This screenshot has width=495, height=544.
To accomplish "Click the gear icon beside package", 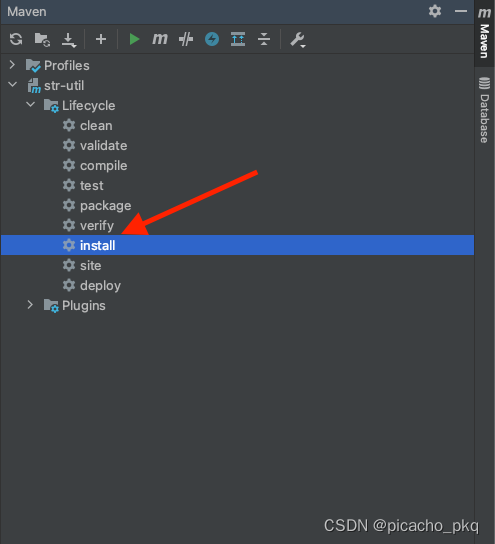I will click(69, 205).
